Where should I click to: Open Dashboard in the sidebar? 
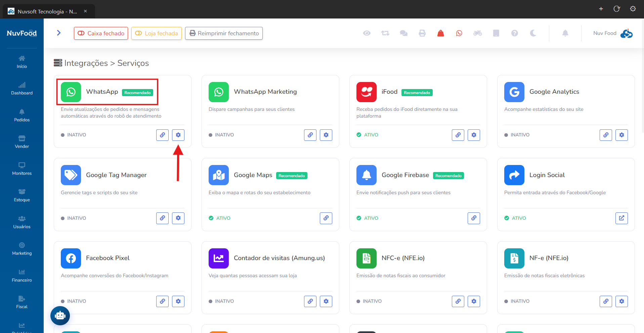pos(22,89)
